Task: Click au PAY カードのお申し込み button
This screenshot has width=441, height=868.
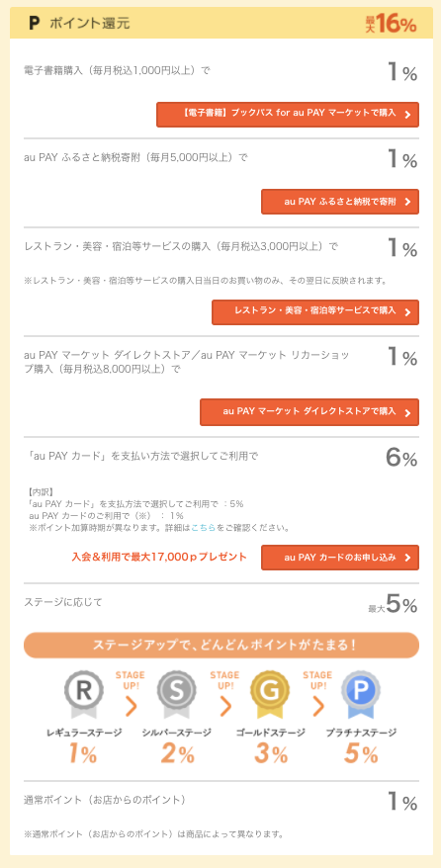Action: 340,558
